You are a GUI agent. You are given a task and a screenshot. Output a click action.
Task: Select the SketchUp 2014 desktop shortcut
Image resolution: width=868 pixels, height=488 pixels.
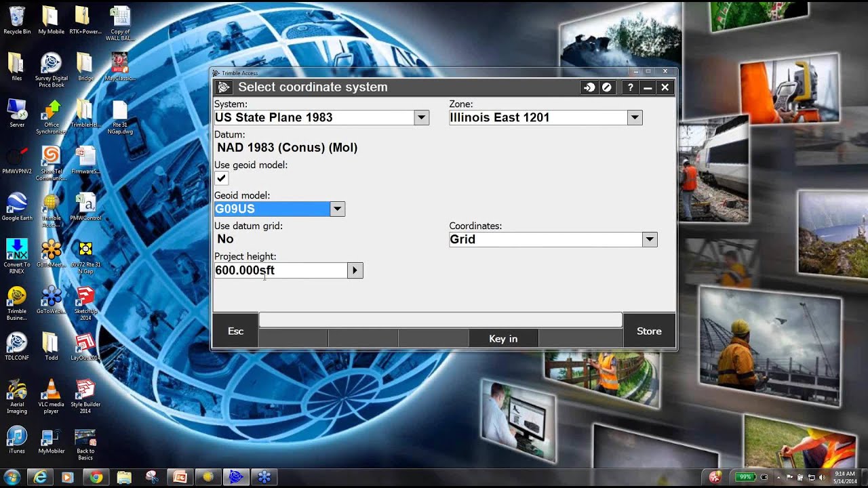85,304
